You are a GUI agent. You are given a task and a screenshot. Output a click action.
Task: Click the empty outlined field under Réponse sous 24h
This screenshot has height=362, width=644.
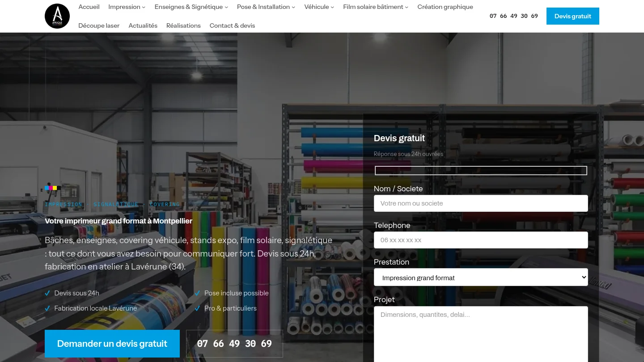coord(481,170)
